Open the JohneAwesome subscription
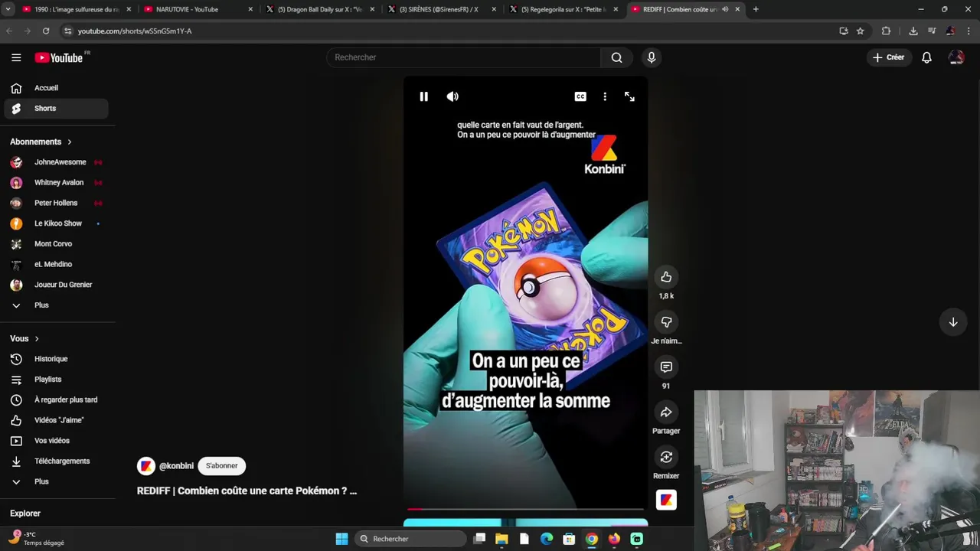The image size is (980, 551). [56, 162]
